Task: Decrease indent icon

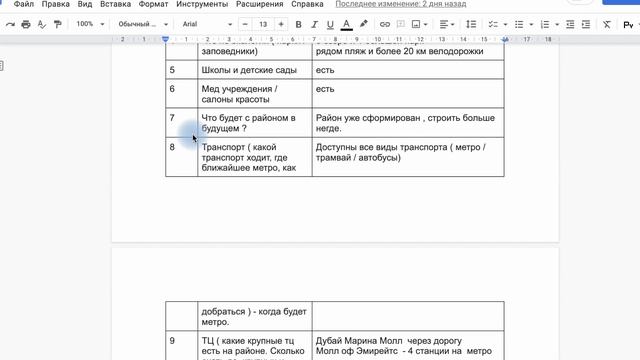Action: [570, 24]
